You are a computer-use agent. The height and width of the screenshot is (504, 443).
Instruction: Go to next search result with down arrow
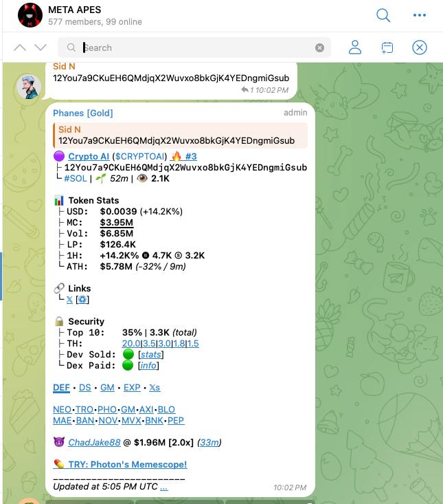[x=41, y=47]
